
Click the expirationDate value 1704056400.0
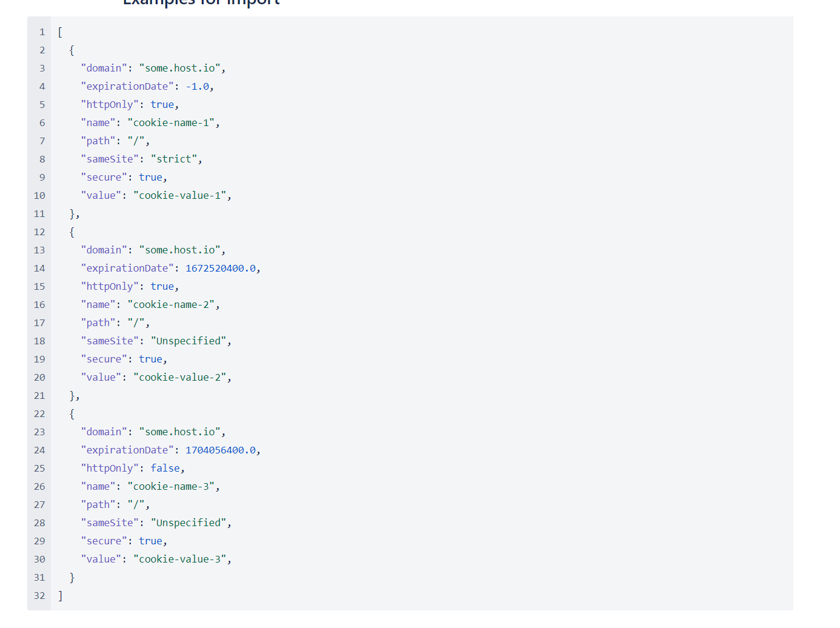tap(221, 450)
